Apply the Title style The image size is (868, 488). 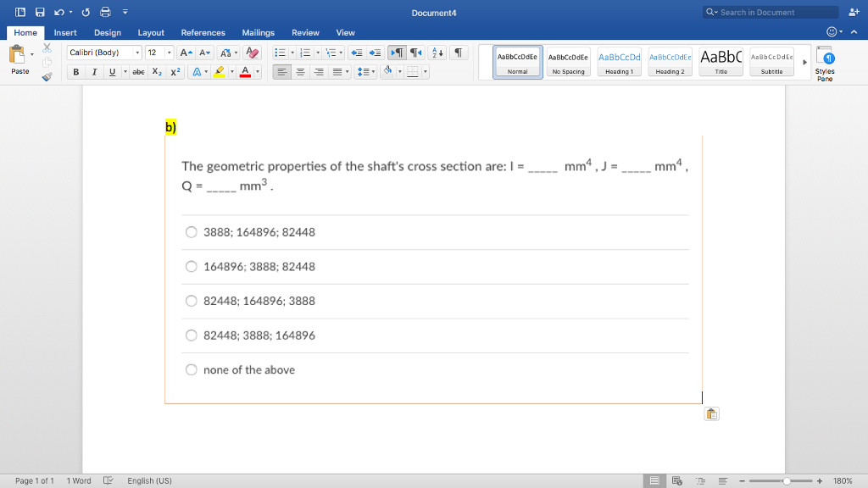pyautogui.click(x=721, y=62)
